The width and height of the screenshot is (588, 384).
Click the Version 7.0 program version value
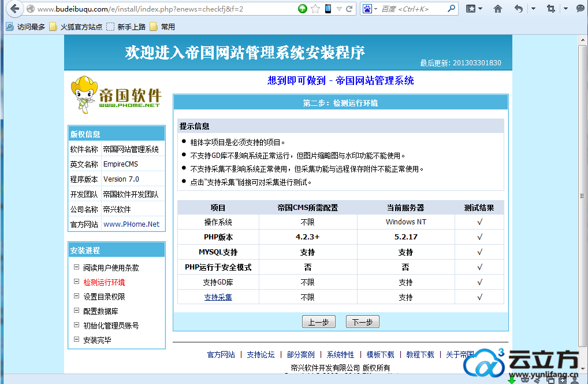(121, 179)
